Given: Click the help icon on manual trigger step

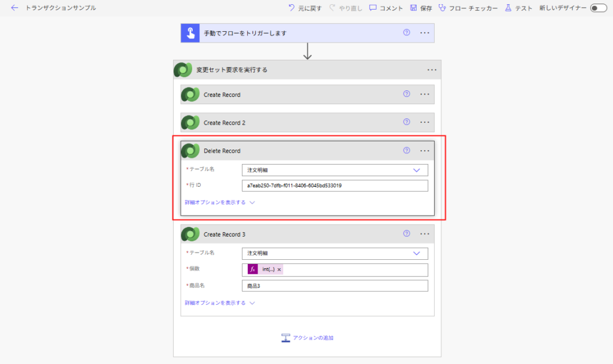Looking at the screenshot, I should (406, 33).
